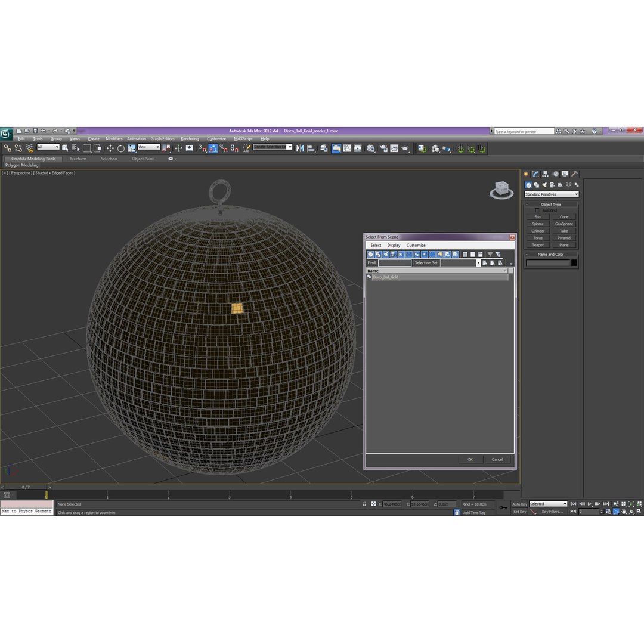Switch to the Display command panel

pyautogui.click(x=565, y=174)
